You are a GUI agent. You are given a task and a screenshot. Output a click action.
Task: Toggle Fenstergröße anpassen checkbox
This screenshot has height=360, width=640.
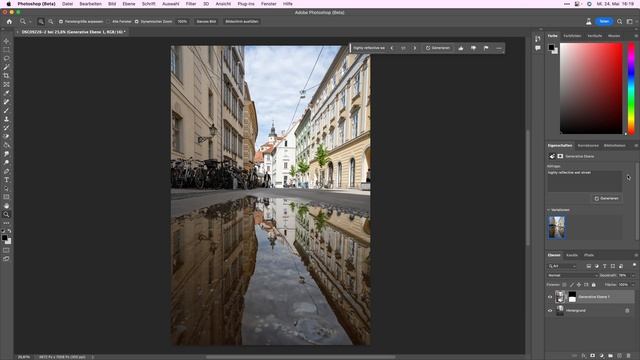click(x=60, y=22)
